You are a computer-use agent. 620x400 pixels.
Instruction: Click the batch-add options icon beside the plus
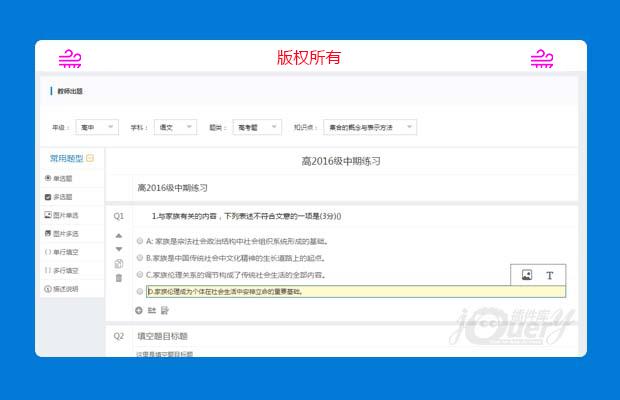[x=152, y=311]
